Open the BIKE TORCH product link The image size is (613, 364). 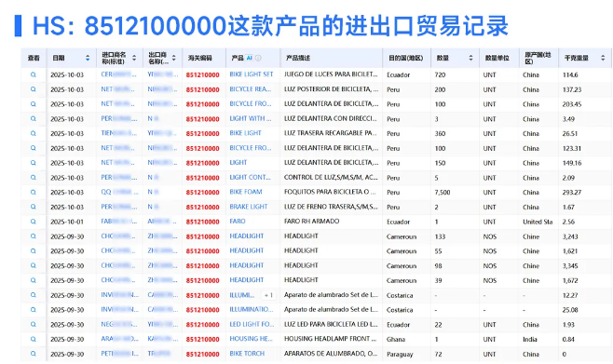pyautogui.click(x=247, y=354)
